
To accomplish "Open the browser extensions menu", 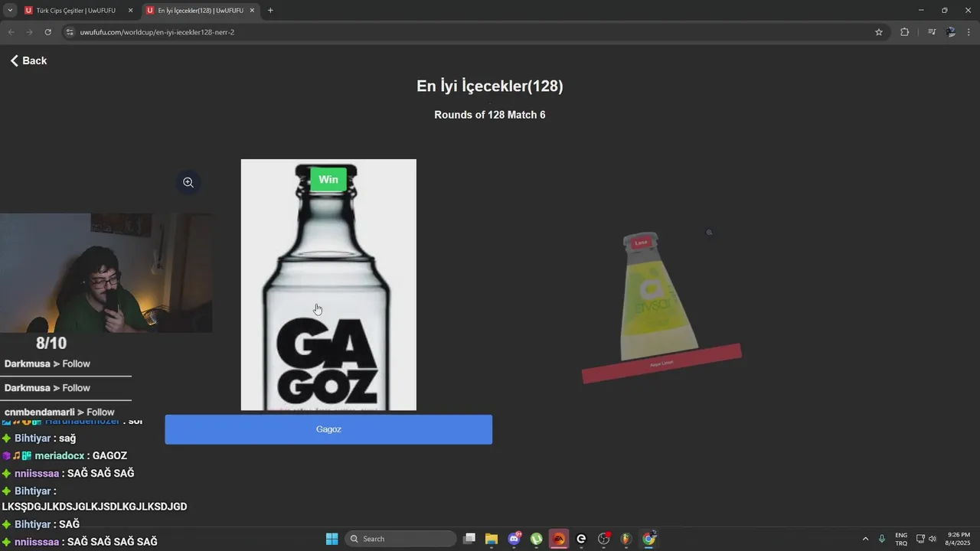I will coord(905,32).
